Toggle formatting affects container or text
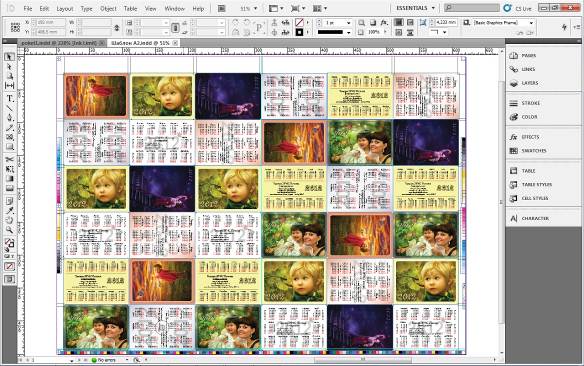Viewport: 584px width, 366px height. point(8,256)
